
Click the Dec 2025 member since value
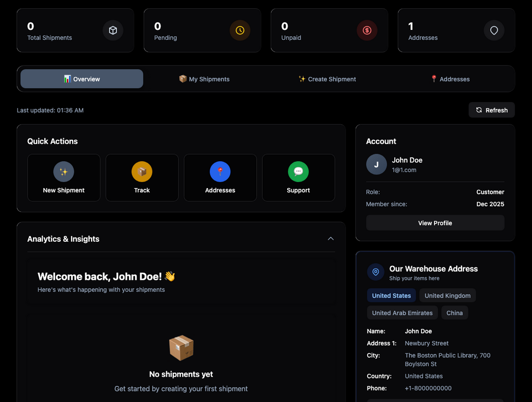[490, 204]
